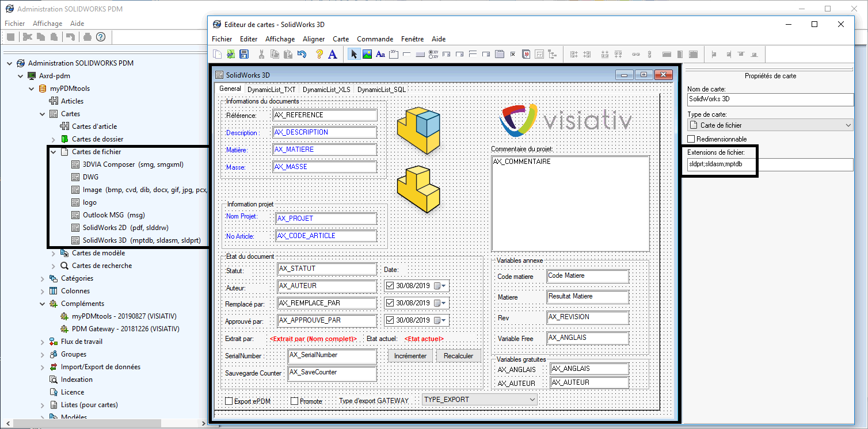
Task: Toggle the Redimensionnable checkbox
Action: coord(692,139)
